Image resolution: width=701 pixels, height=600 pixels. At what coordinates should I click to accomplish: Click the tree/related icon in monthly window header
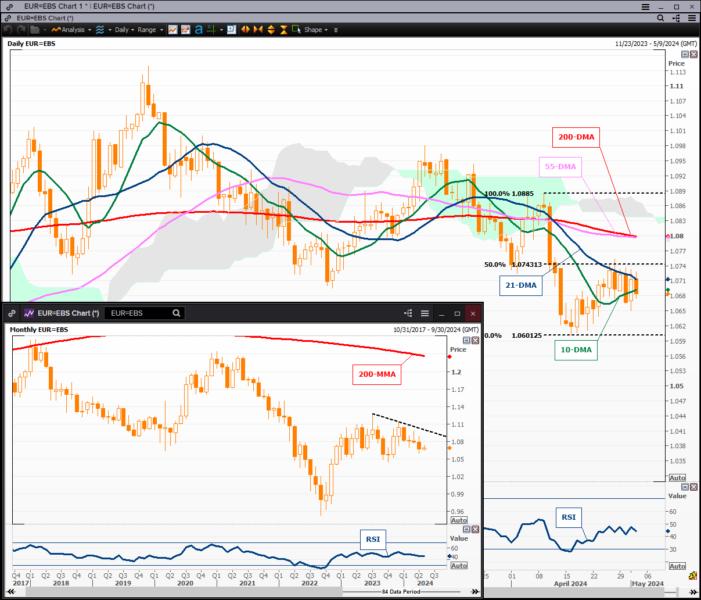[x=408, y=313]
